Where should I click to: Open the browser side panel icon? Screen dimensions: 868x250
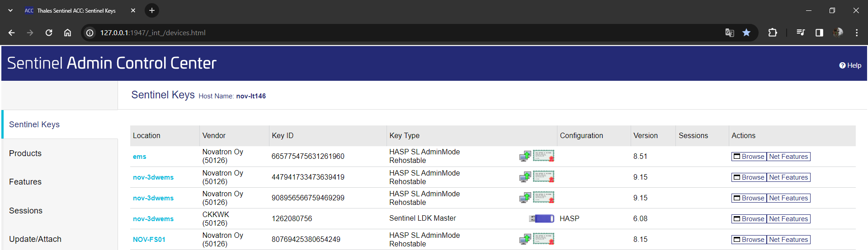coord(819,32)
